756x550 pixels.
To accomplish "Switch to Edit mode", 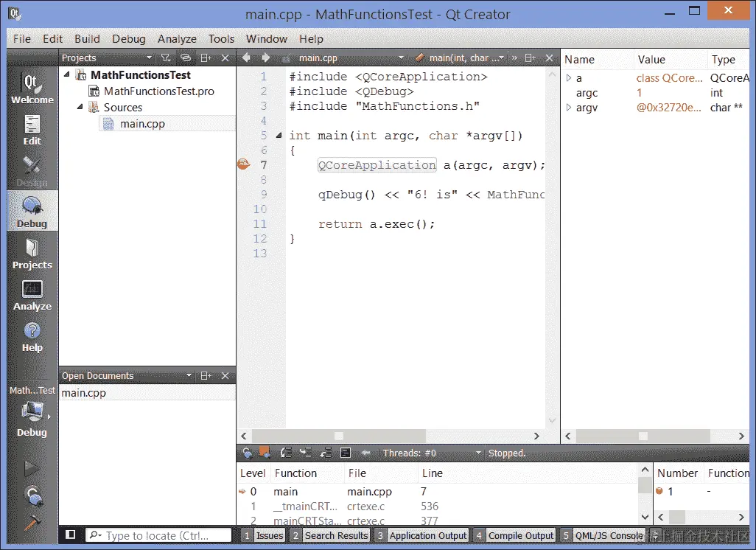I will 32,129.
